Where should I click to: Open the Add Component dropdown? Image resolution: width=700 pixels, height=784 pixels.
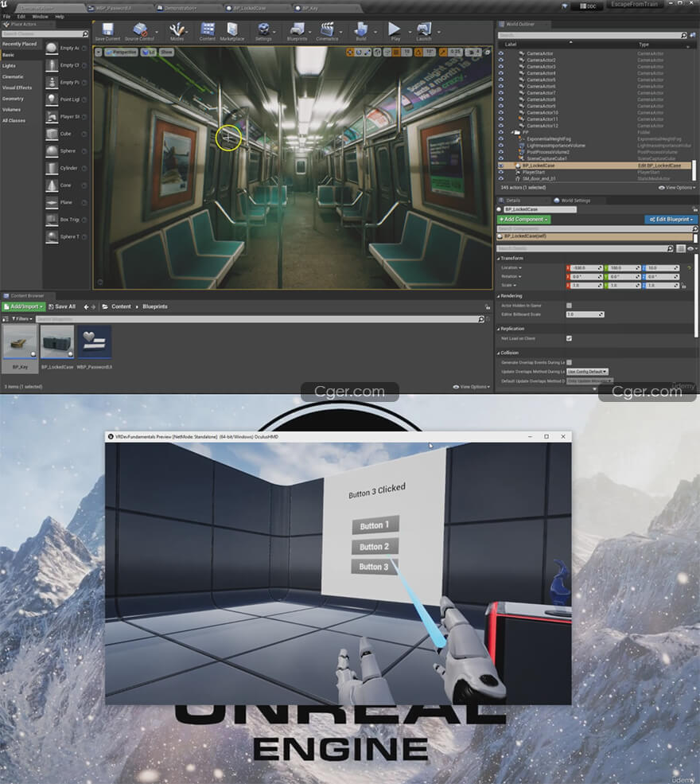coord(523,220)
